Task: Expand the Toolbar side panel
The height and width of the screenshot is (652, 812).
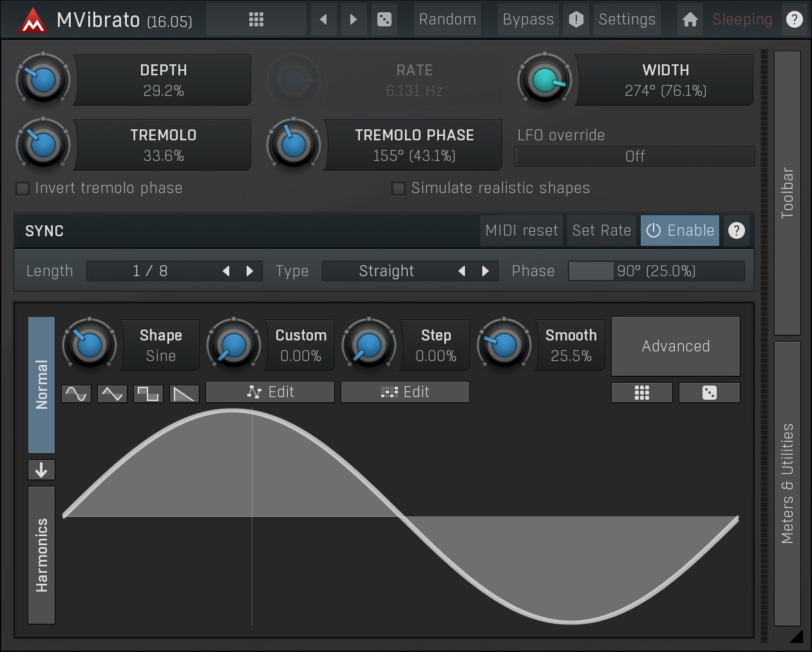Action: (x=787, y=193)
